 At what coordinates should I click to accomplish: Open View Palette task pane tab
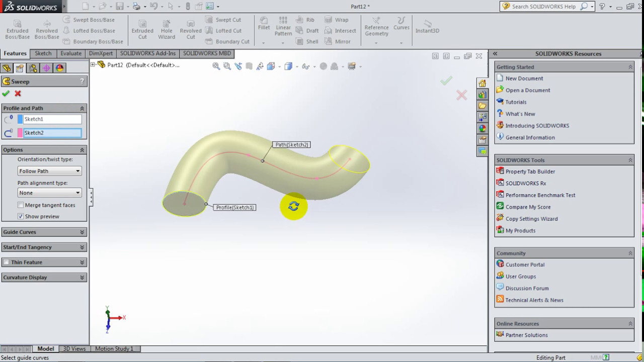tap(482, 117)
